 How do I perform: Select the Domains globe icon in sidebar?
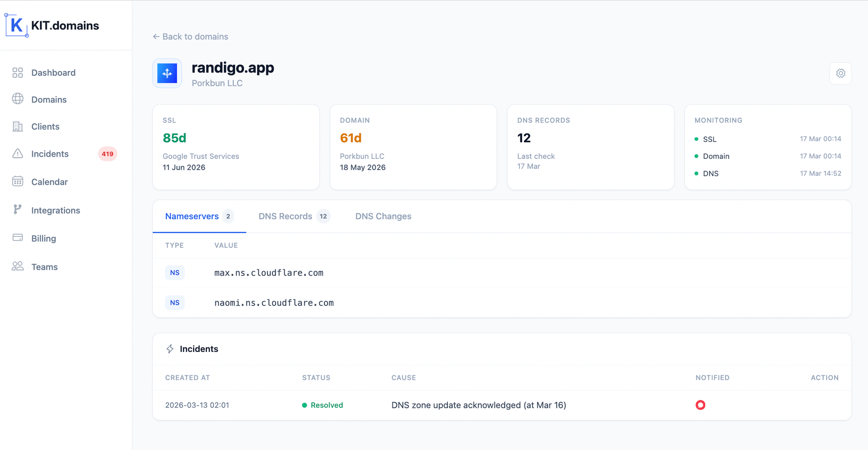[x=17, y=99]
